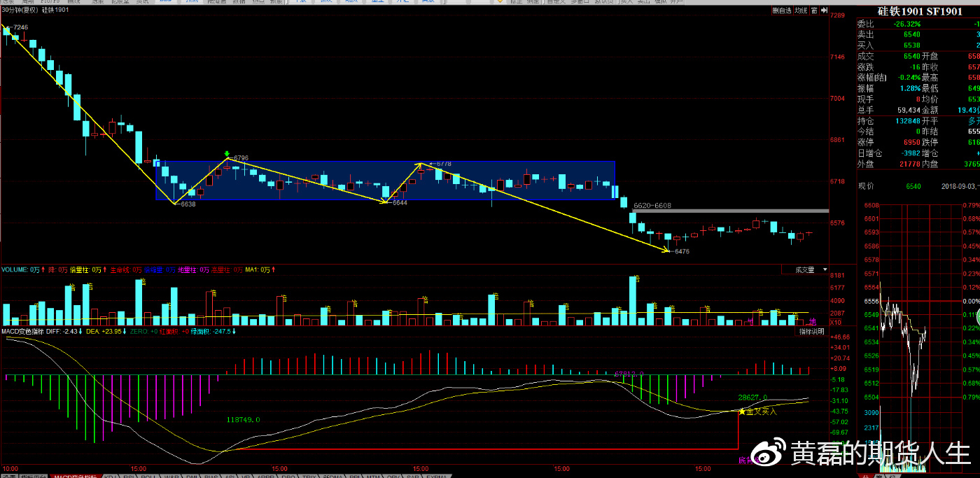Image resolution: width=980 pixels, height=478 pixels.
Task: Click the 6620-6608 gap label
Action: [x=652, y=206]
